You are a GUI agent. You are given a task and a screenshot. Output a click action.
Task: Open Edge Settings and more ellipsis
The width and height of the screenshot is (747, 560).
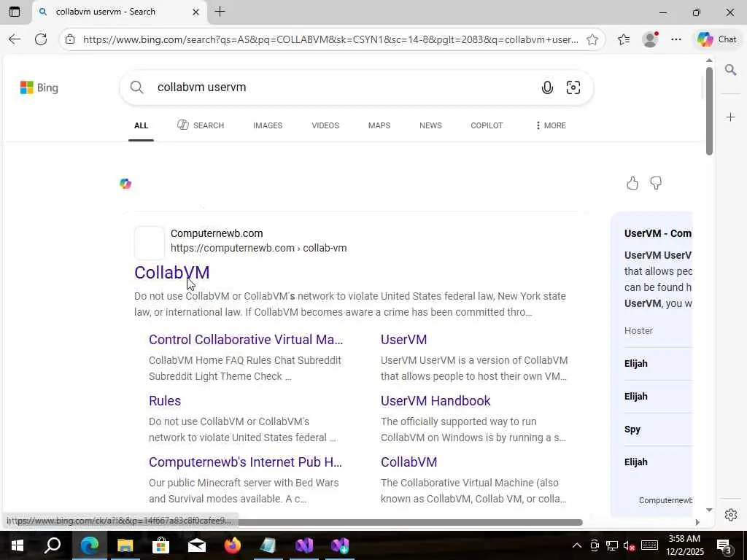(x=676, y=39)
